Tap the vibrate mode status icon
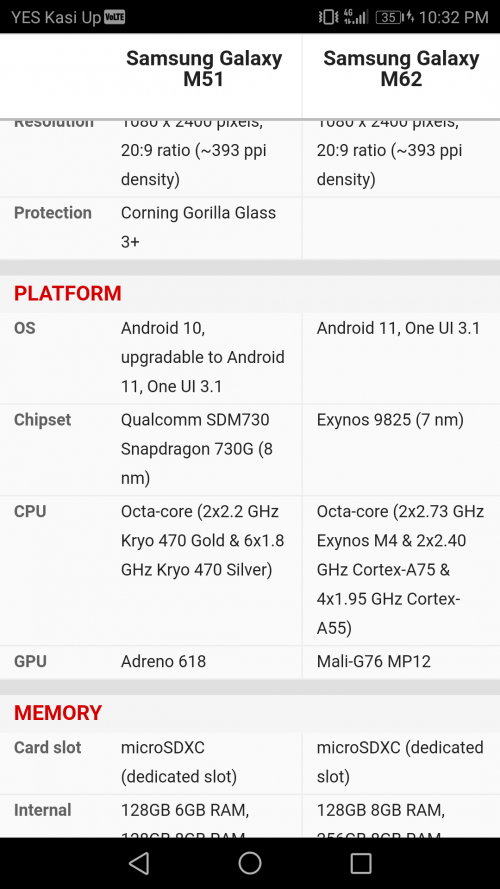The image size is (500, 889). click(x=329, y=17)
